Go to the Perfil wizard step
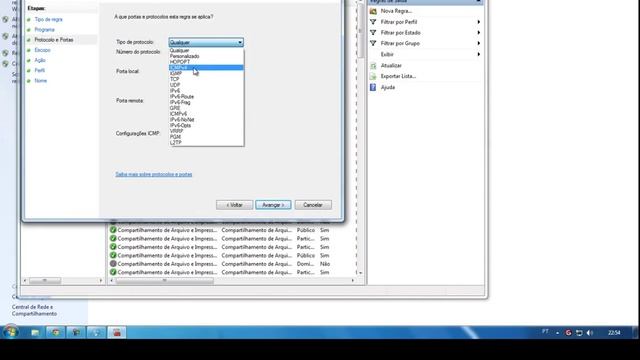 pyautogui.click(x=40, y=71)
